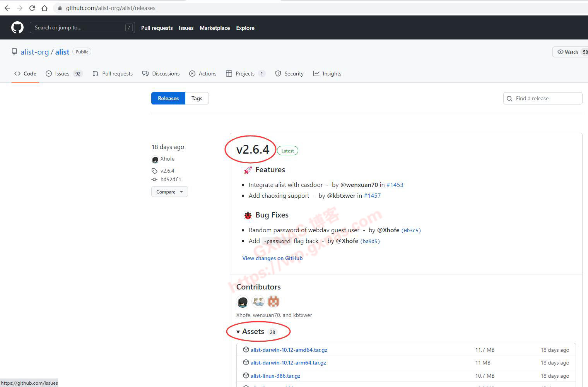Click Xhofe's avatar in Contributors

click(243, 301)
